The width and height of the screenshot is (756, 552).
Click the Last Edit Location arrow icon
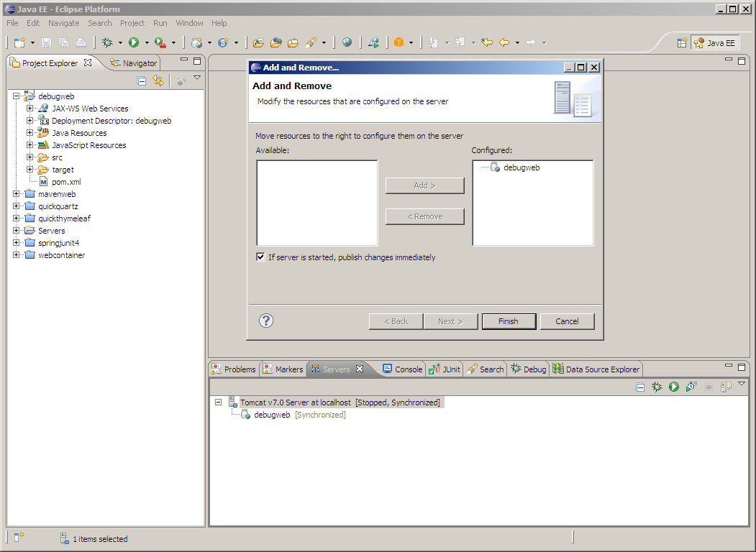coord(487,42)
